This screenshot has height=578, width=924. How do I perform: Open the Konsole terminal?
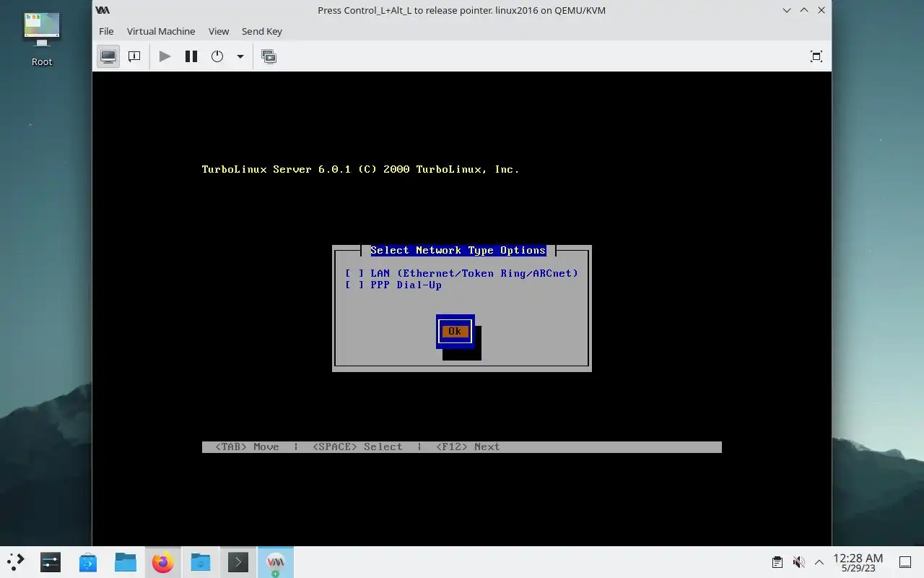pos(238,562)
